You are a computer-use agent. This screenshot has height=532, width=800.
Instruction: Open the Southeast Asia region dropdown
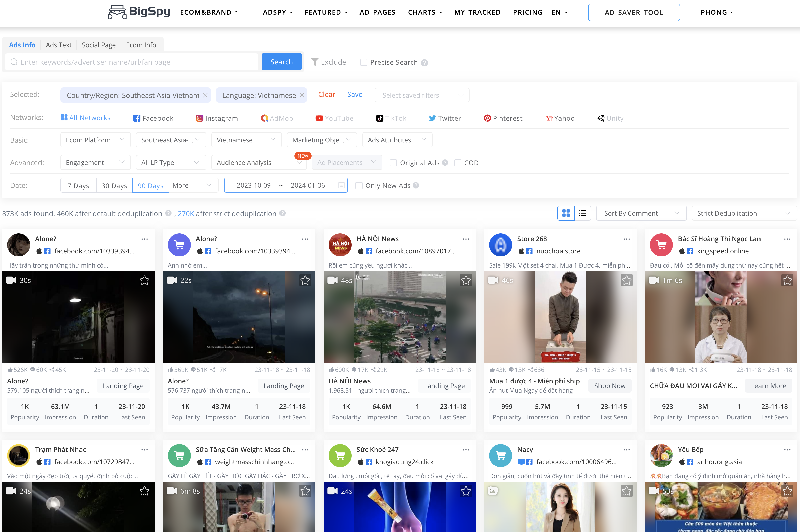pos(171,140)
